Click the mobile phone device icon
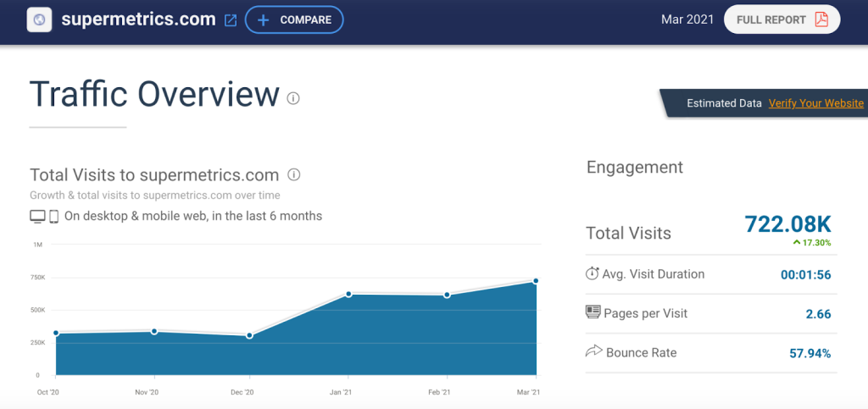868x409 pixels. (x=53, y=216)
